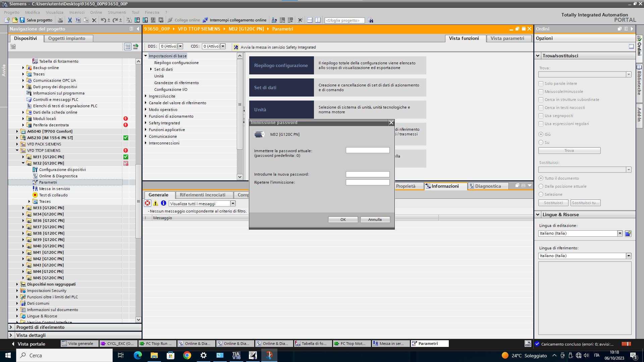
Task: Select the Su radio button
Action: pos(541,142)
